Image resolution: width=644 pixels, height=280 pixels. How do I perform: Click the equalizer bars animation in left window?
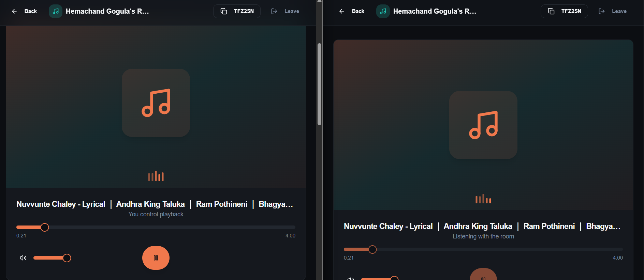(x=156, y=176)
